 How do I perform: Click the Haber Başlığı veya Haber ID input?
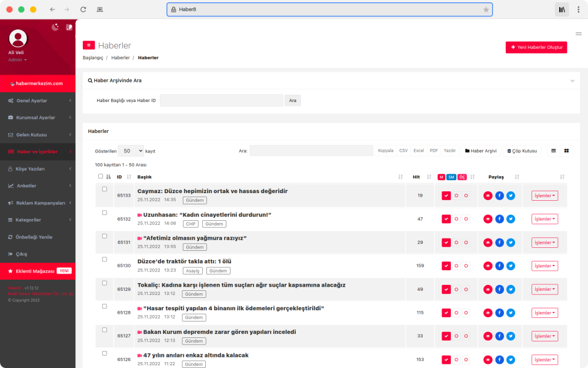click(222, 101)
